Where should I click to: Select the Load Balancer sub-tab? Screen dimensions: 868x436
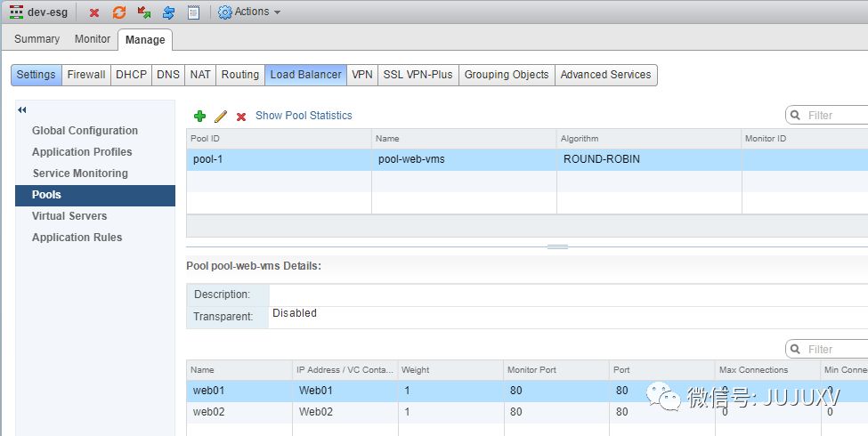[x=305, y=75]
